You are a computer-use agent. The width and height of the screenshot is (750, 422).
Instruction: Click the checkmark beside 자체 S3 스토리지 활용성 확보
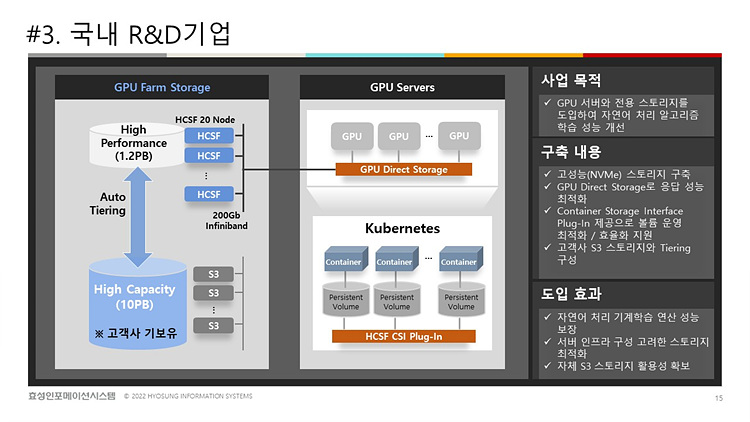545,366
